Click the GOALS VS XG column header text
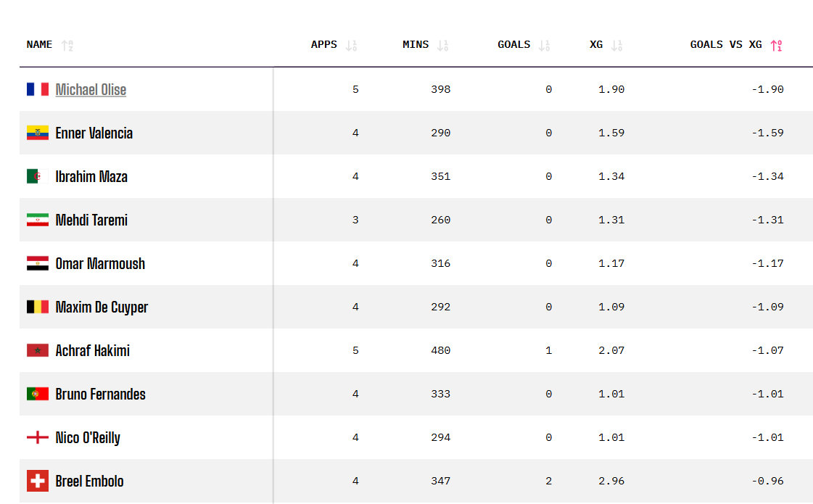The height and width of the screenshot is (504, 813). (726, 44)
